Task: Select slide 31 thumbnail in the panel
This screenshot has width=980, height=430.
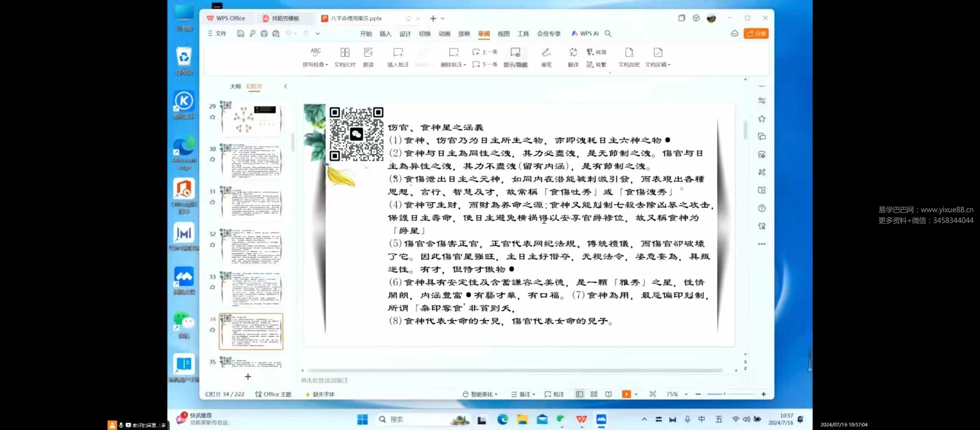Action: coord(251,203)
